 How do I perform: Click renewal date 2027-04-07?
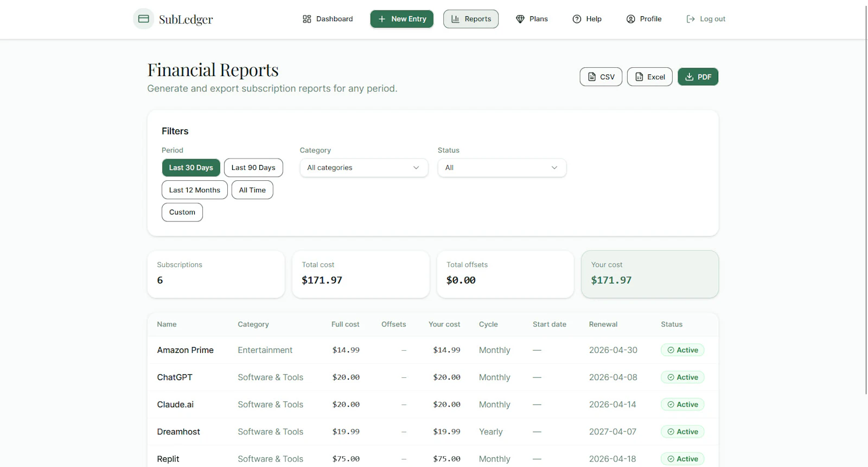tap(612, 432)
